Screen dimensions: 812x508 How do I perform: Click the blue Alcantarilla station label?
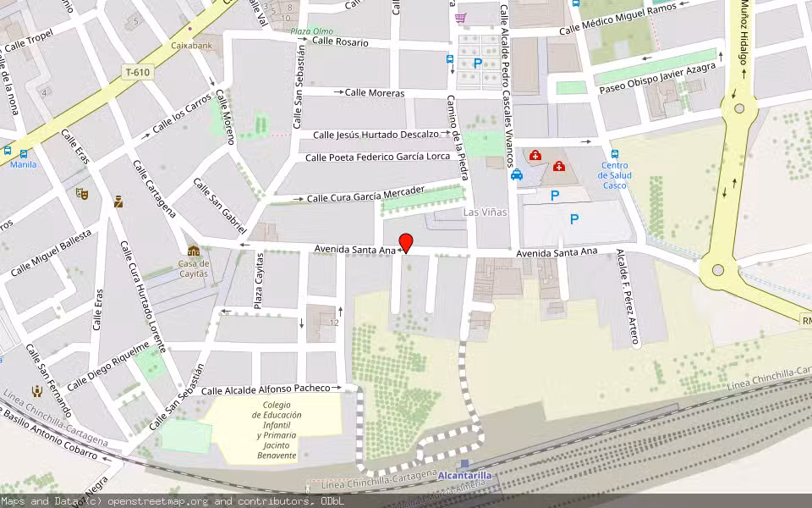(465, 476)
